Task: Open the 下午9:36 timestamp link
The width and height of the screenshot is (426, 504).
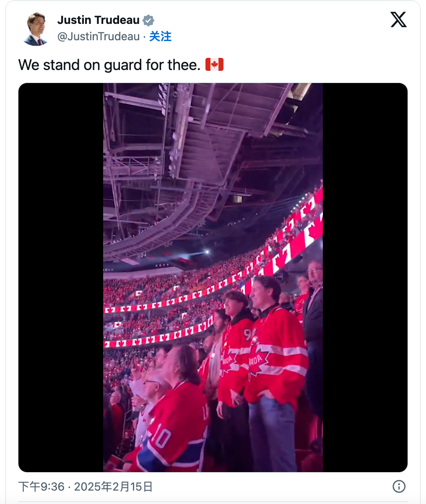Action: click(x=42, y=486)
